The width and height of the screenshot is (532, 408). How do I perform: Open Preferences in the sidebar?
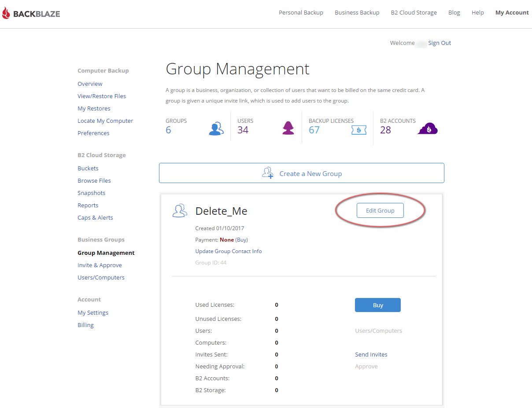click(93, 133)
